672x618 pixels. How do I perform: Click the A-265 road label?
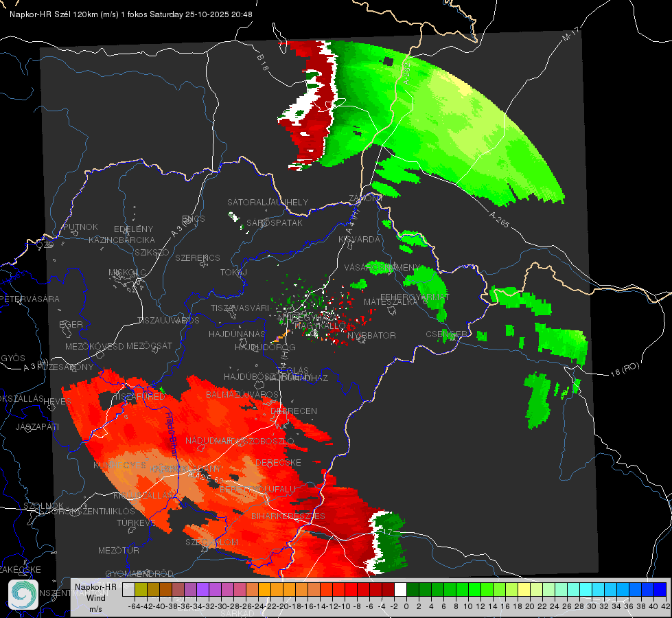[x=500, y=220]
